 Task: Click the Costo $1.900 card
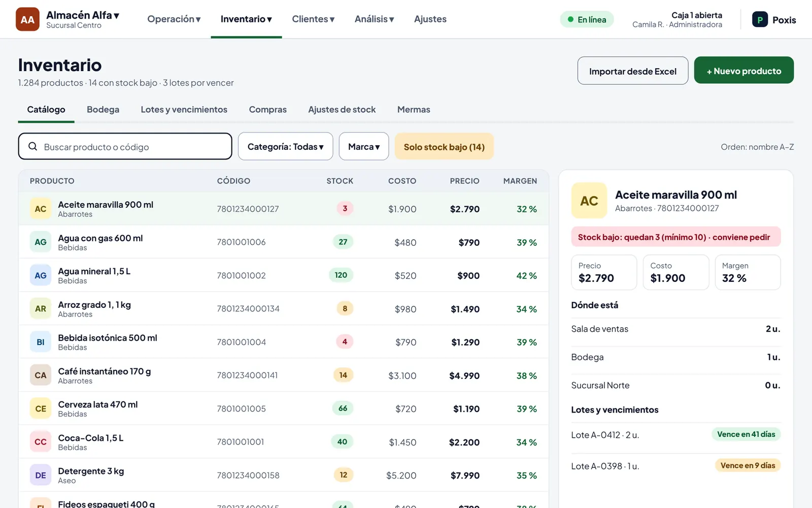[x=676, y=272]
